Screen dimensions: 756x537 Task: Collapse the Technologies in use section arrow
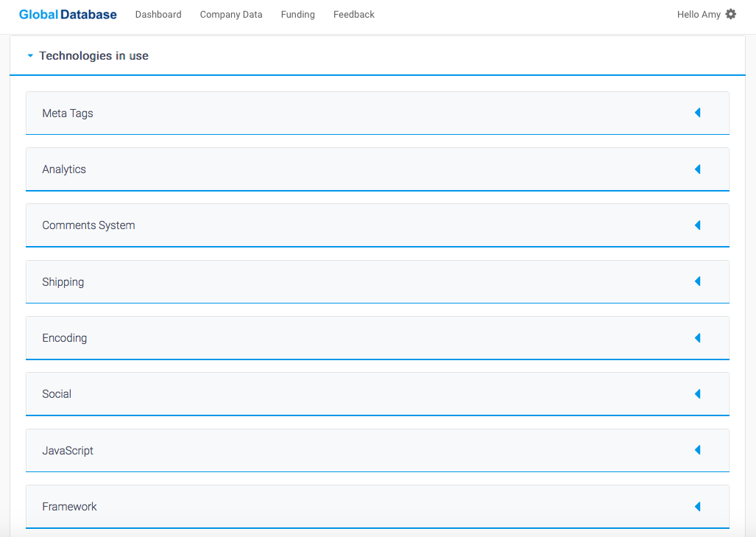pos(30,56)
